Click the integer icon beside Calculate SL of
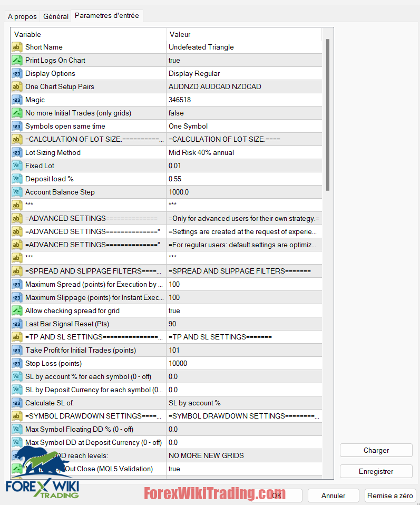This screenshot has width=420, height=505. tap(17, 403)
